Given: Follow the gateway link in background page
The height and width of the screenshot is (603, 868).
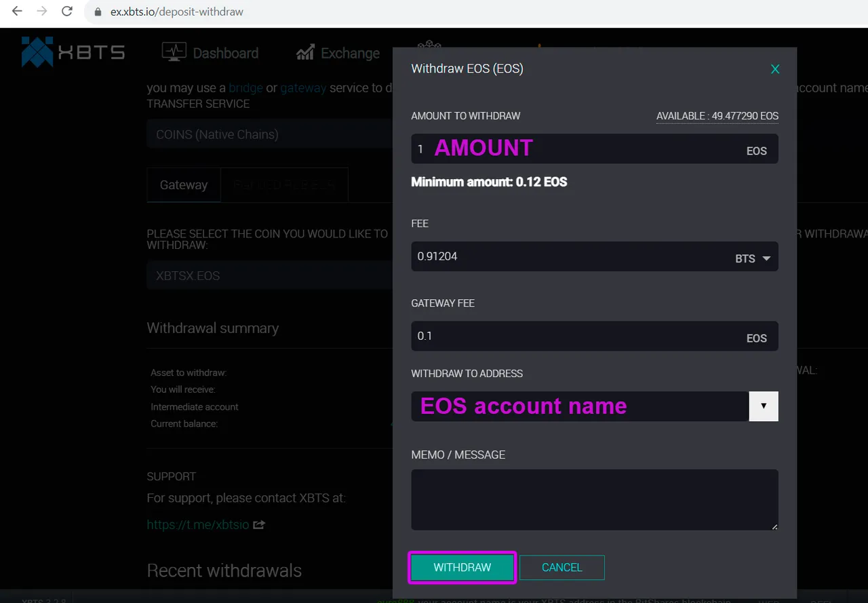Looking at the screenshot, I should pos(303,88).
